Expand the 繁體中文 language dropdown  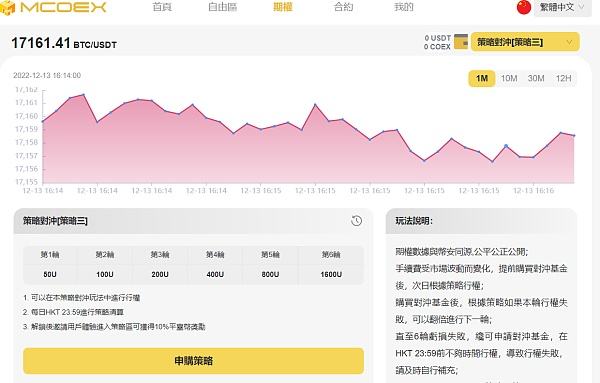tap(562, 7)
